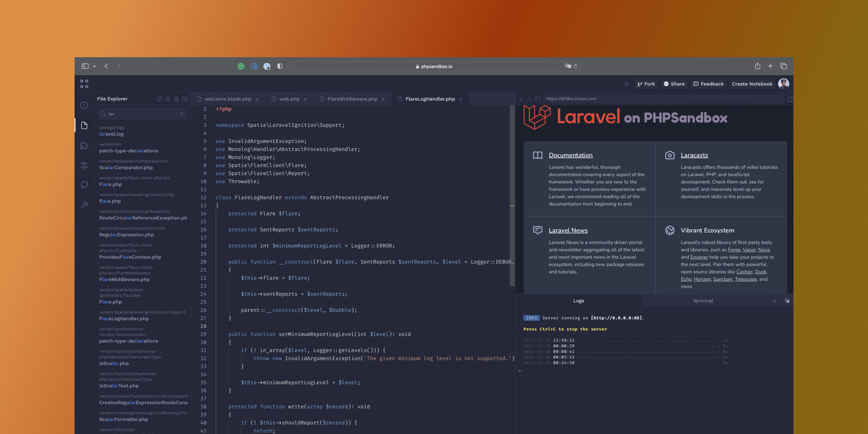Open ProvidesFlareContext.php in file list
Image resolution: width=868 pixels, height=434 pixels.
point(130,257)
